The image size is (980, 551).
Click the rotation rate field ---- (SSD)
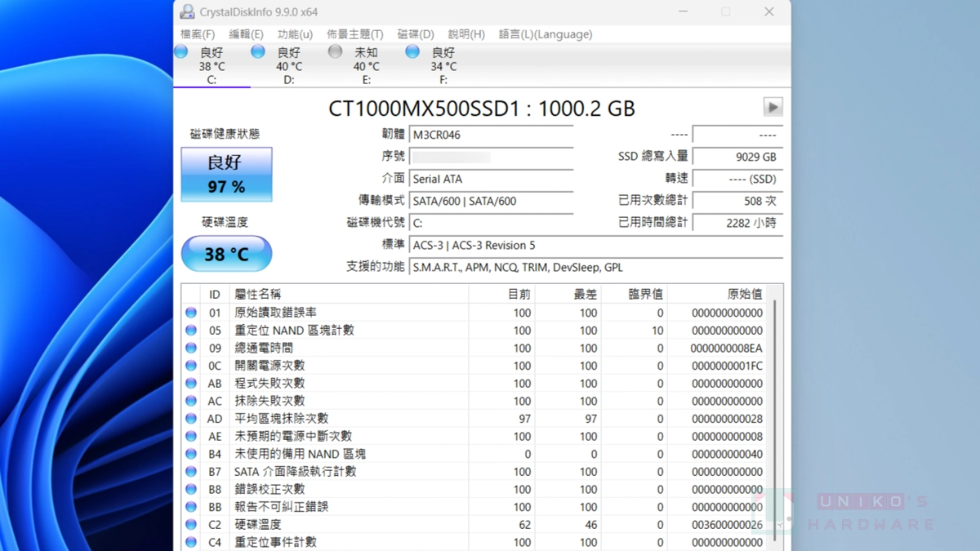pos(737,179)
